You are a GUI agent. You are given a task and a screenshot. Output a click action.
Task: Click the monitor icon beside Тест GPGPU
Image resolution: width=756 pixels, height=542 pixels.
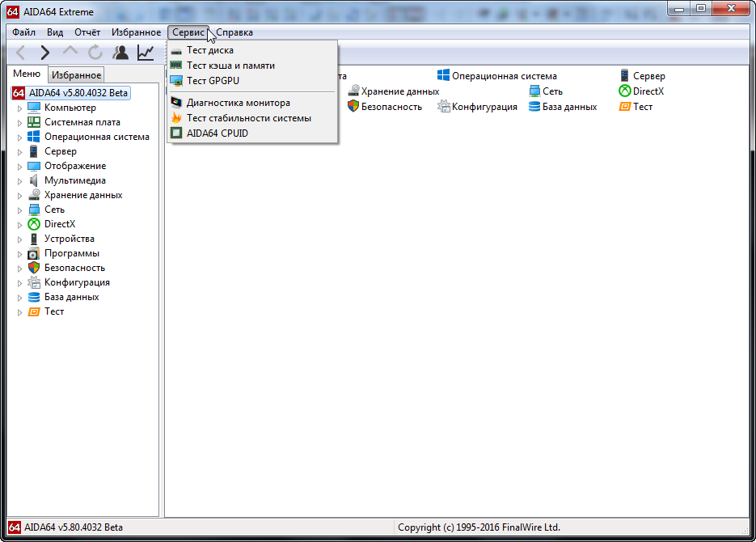[x=176, y=81]
